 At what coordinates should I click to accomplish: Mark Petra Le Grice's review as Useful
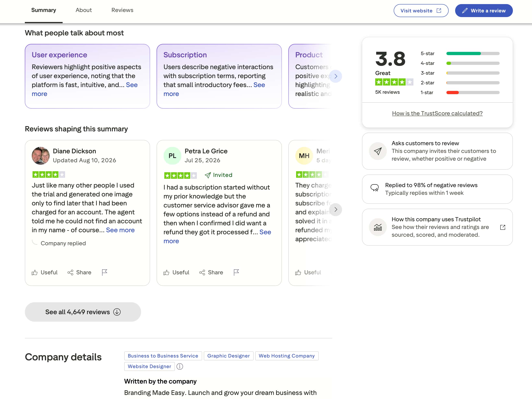(176, 273)
